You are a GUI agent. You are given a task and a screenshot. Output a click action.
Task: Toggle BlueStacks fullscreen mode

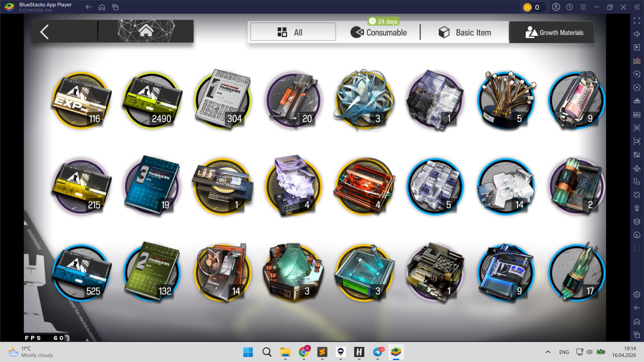coord(637,20)
